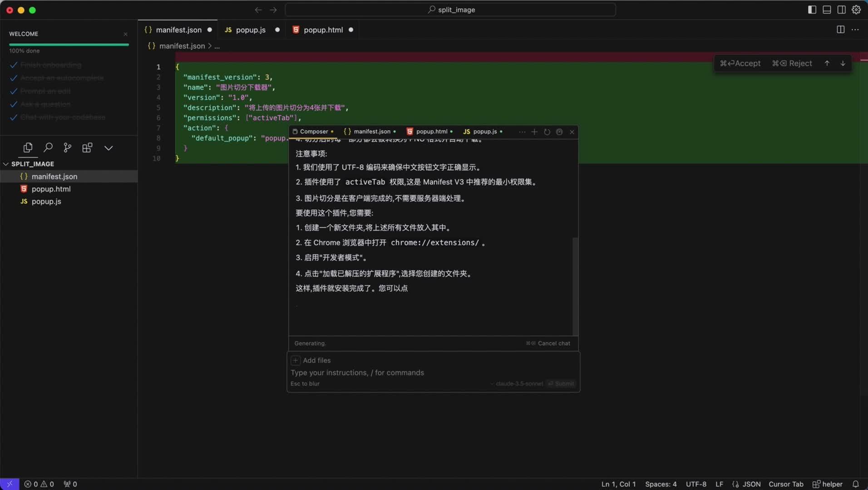Click the 100% done progress bar
The width and height of the screenshot is (868, 490).
tap(69, 44)
